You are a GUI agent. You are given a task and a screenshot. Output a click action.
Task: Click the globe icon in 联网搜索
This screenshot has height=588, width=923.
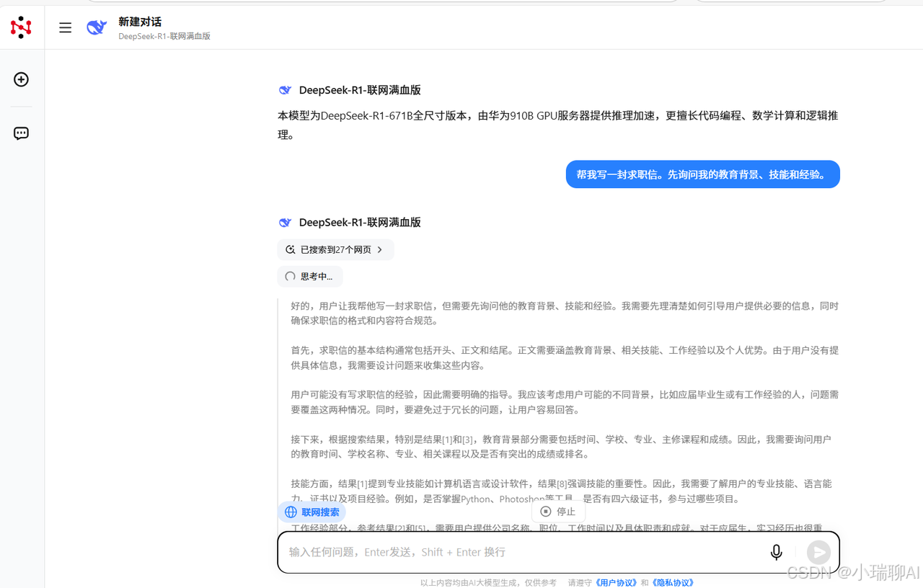[x=291, y=512]
